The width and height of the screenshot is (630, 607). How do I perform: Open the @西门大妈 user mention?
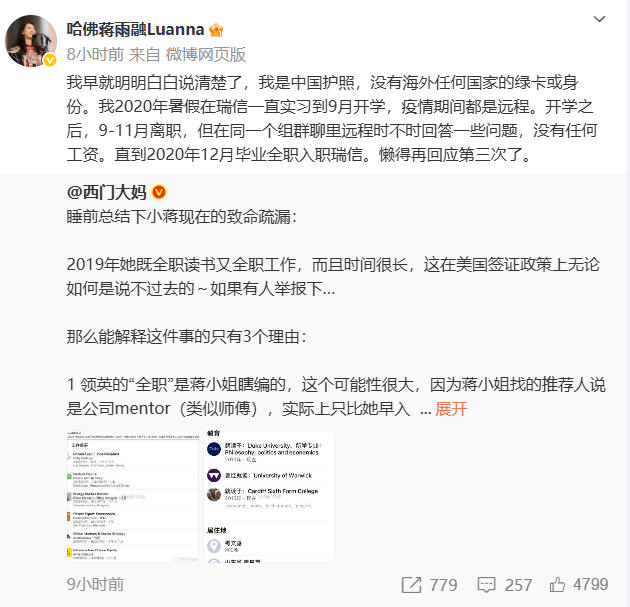pos(106,192)
